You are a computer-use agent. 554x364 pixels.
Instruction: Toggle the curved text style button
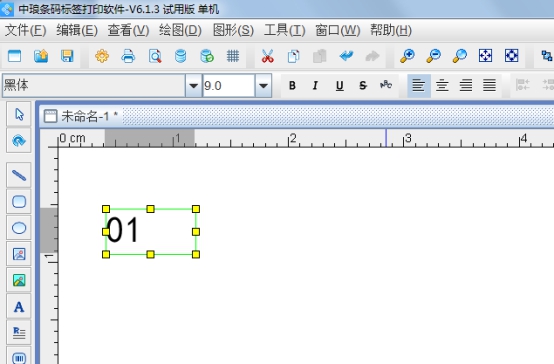(x=386, y=85)
